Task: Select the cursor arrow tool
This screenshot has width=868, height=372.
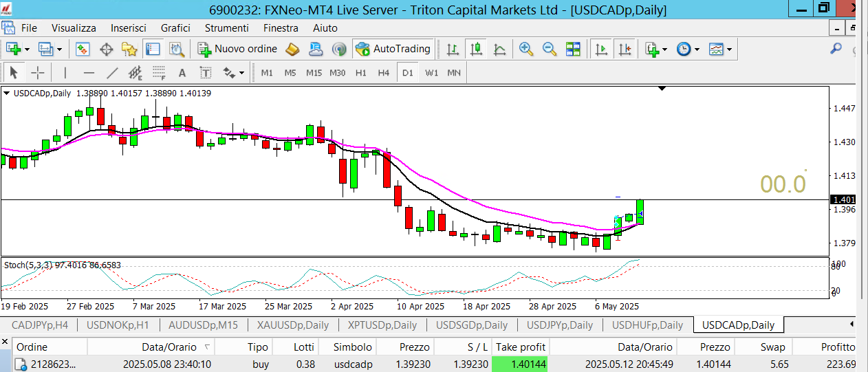Action: point(14,72)
